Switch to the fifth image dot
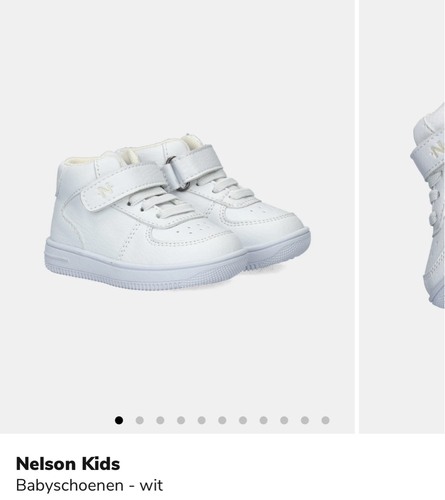The height and width of the screenshot is (500, 445). tap(202, 420)
